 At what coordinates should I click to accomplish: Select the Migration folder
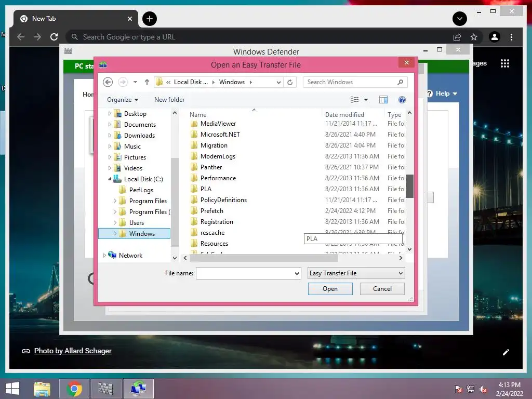pyautogui.click(x=214, y=145)
